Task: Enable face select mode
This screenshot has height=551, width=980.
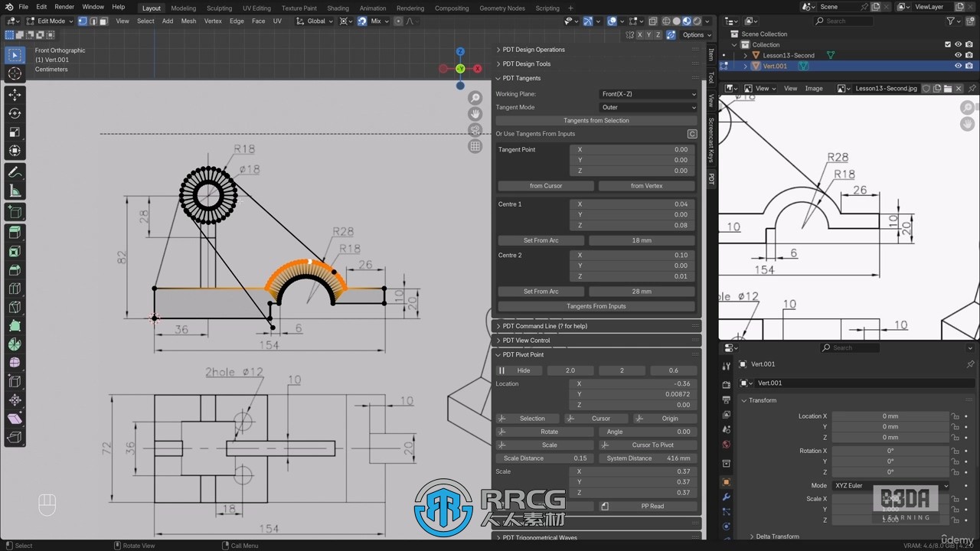Action: [103, 21]
